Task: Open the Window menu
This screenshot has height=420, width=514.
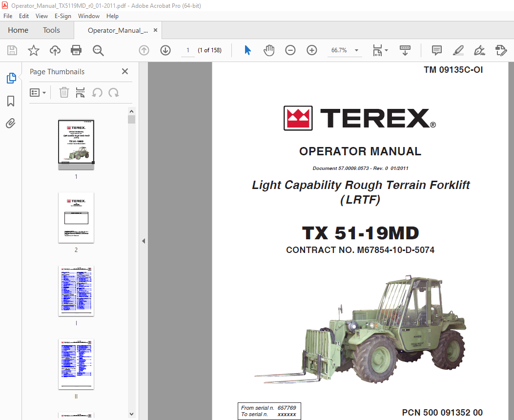Action: 88,16
